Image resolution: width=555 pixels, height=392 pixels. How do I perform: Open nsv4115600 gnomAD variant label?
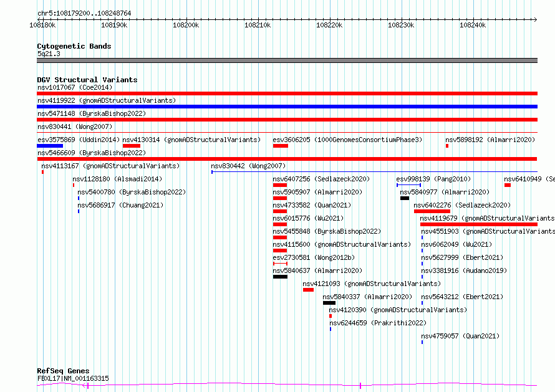pos(342,244)
